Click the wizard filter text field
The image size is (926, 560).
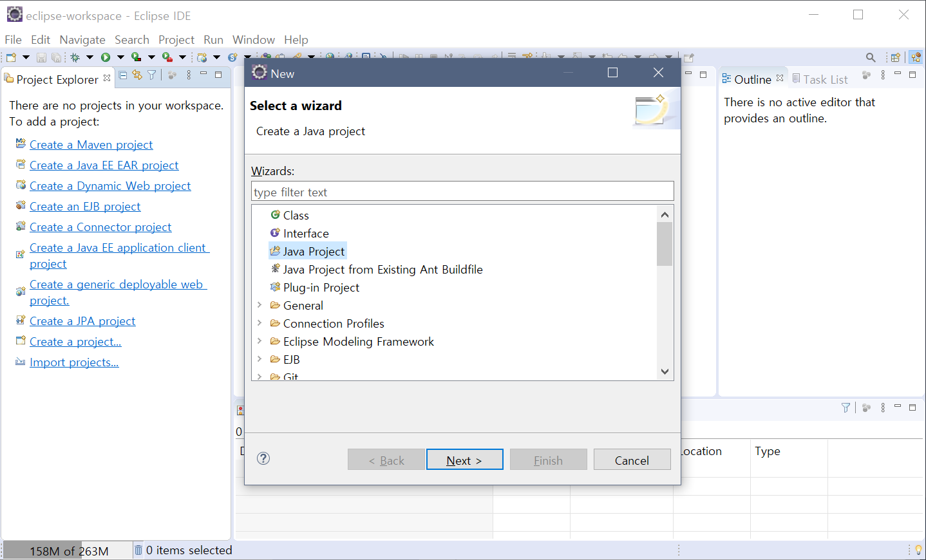[x=462, y=191]
